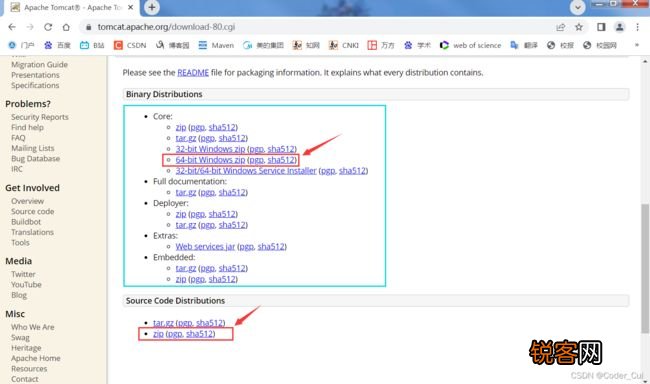Click the browser back arrow
Image resolution: width=650 pixels, height=384 pixels.
[x=12, y=27]
